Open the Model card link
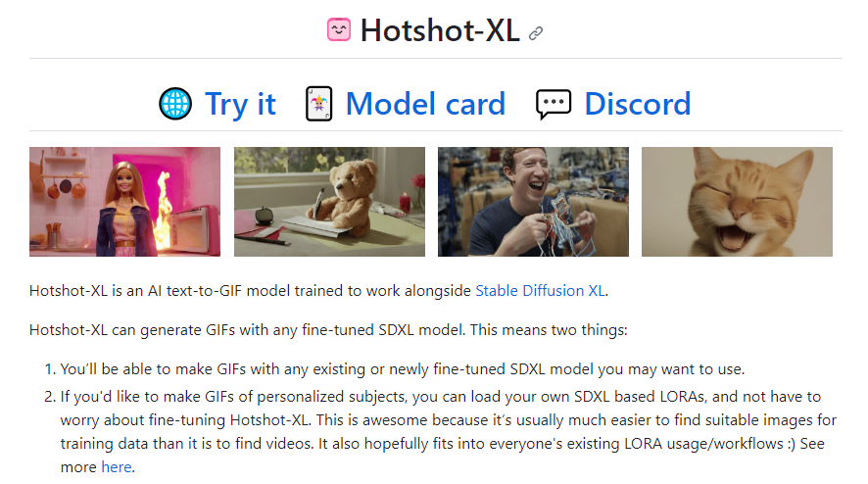 point(425,104)
